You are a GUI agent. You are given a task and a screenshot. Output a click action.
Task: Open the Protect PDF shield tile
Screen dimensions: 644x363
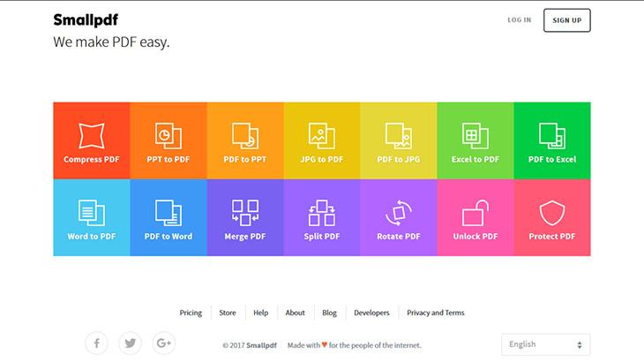(x=552, y=217)
